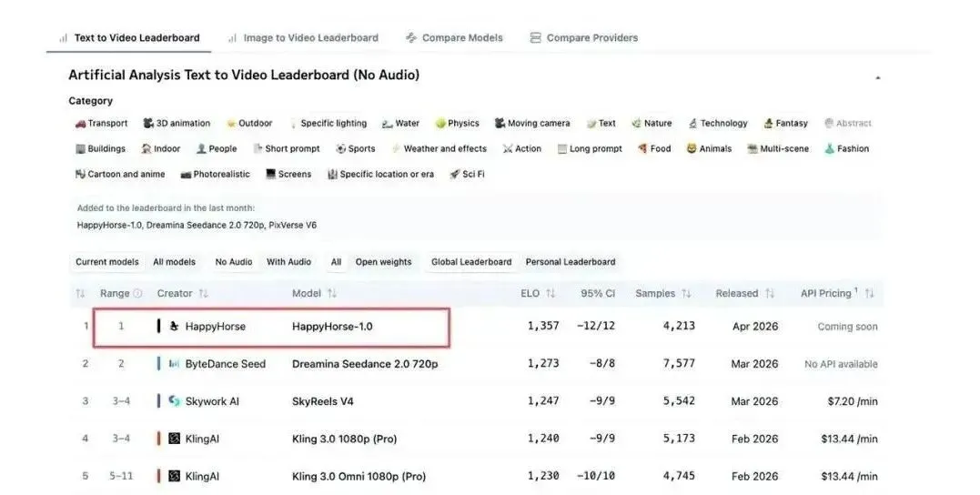Switch to Image to Video Leaderboard tab
This screenshot has width=980, height=495.
click(304, 37)
